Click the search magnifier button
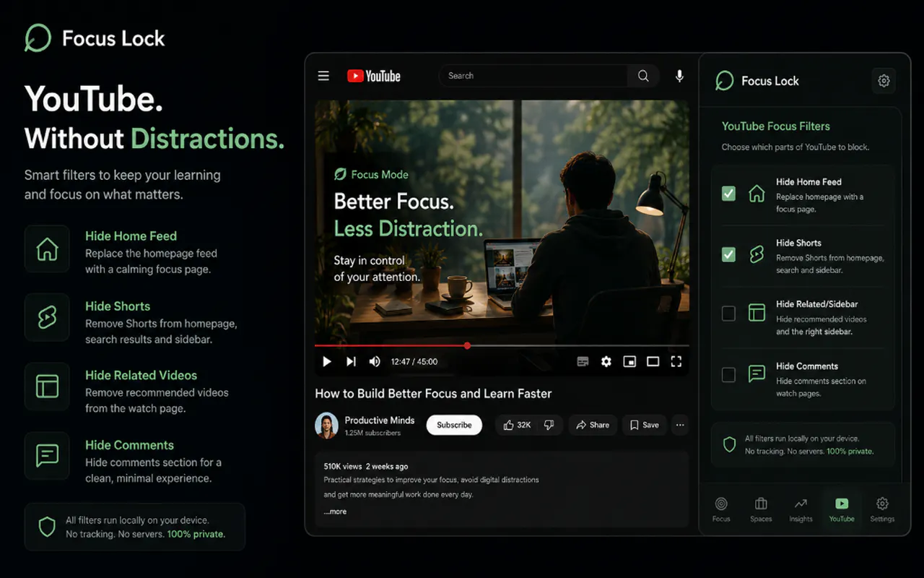The image size is (924, 578). (x=643, y=76)
